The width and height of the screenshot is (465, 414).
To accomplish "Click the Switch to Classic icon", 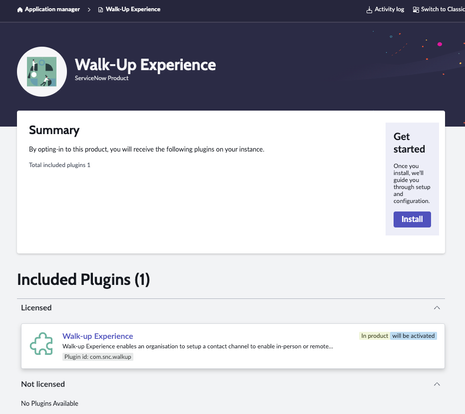I will point(416,10).
